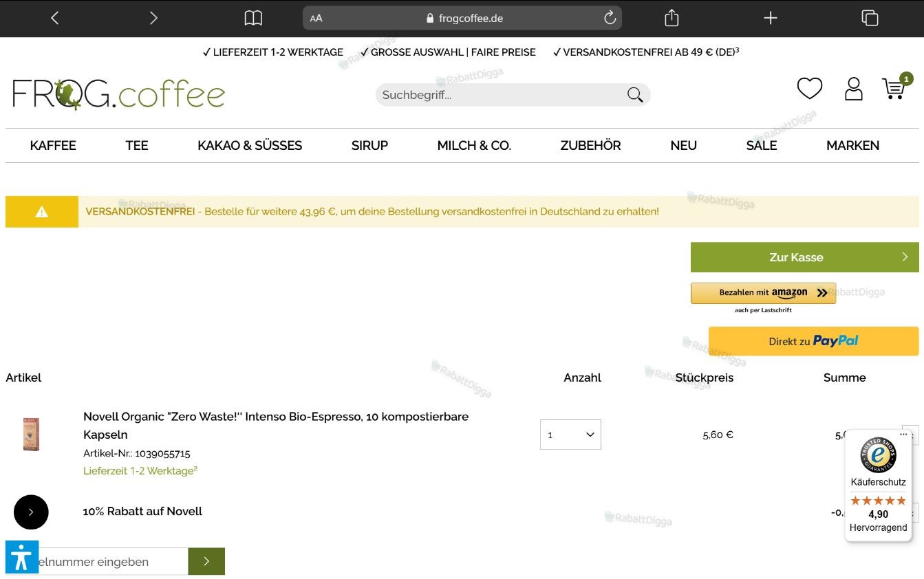Click the Direkt zu PayPal button
This screenshot has height=579, width=924.
coord(813,341)
